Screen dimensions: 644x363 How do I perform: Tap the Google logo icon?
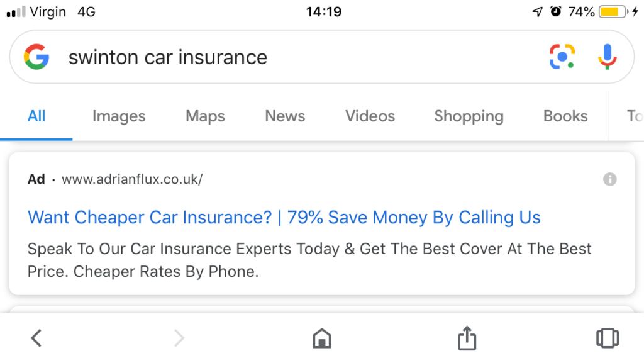point(36,57)
